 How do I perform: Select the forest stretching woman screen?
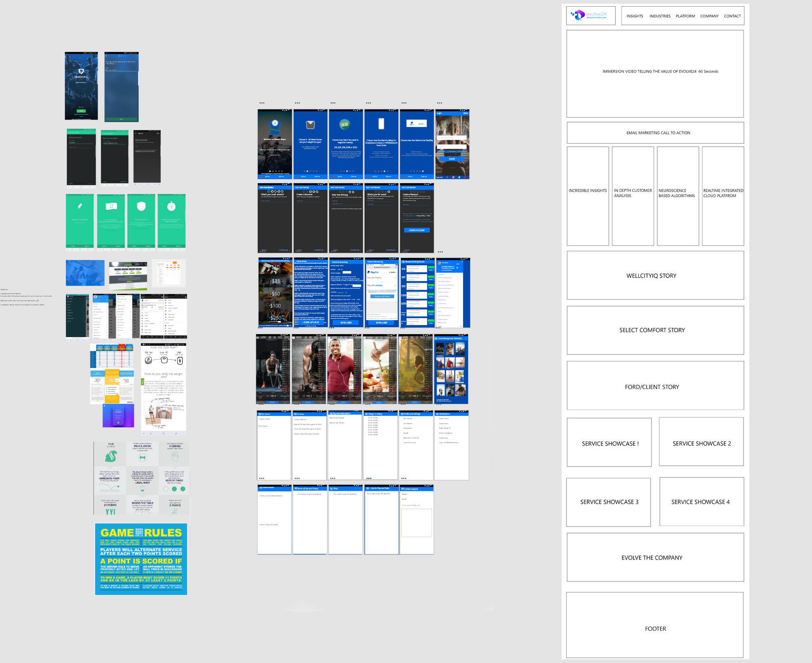pos(415,369)
